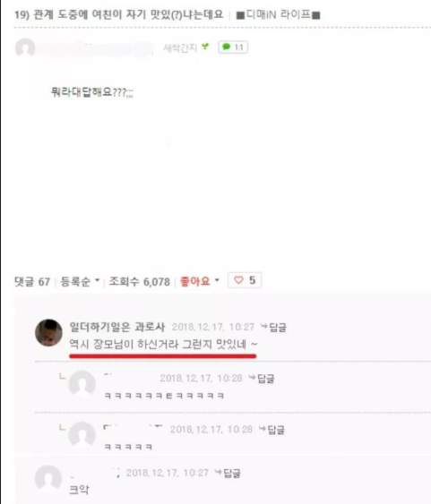
Task: Expand the 좋아요 dropdown arrow
Action: [217, 280]
